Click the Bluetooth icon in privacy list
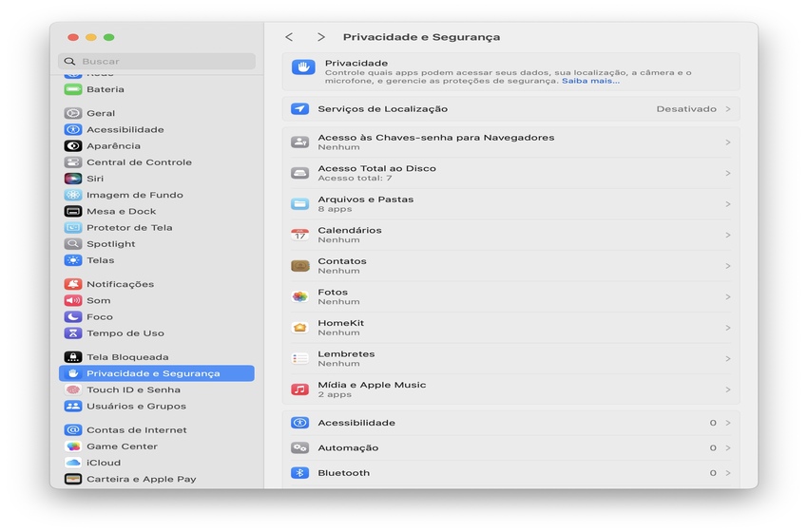Viewport: 808px width, 532px height. click(x=299, y=473)
